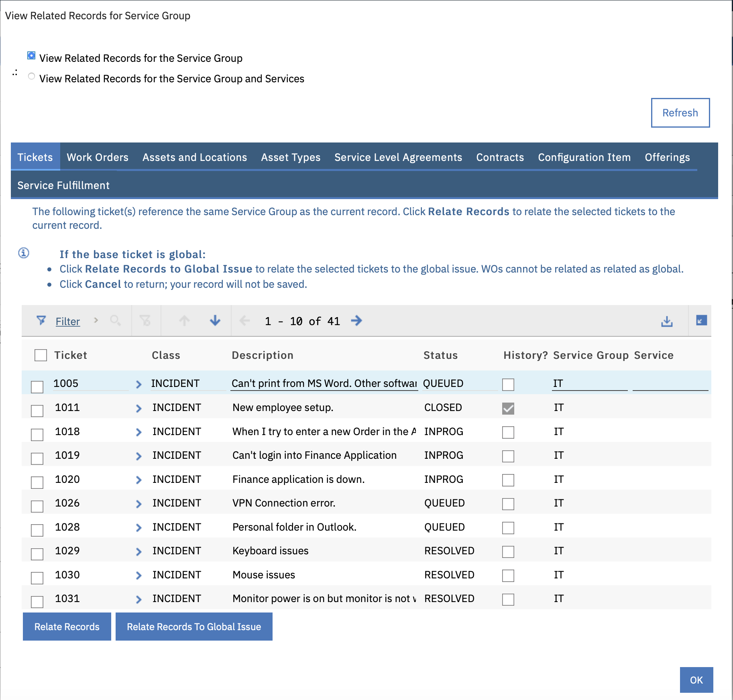
Task: Expand details for ticket 1019
Action: tap(138, 456)
